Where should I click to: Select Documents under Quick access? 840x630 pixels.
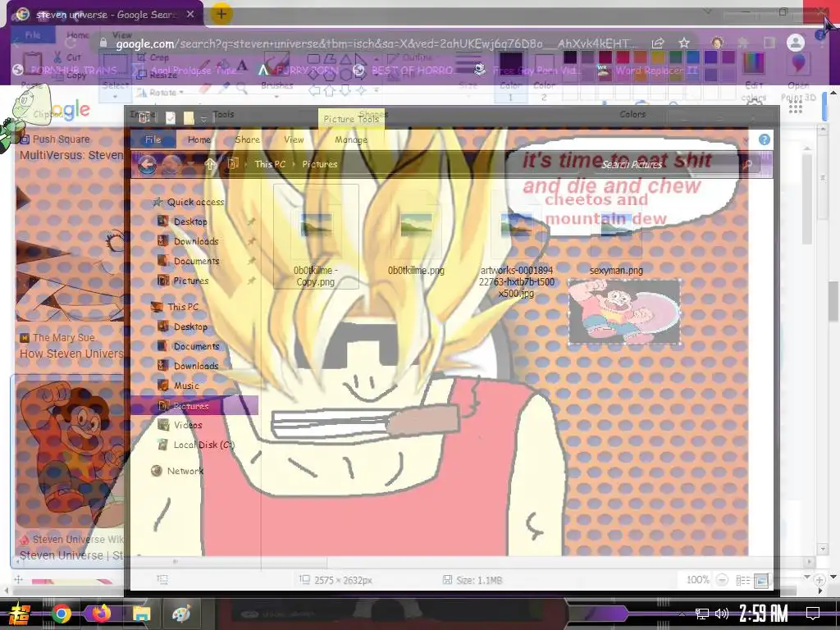(x=189, y=261)
